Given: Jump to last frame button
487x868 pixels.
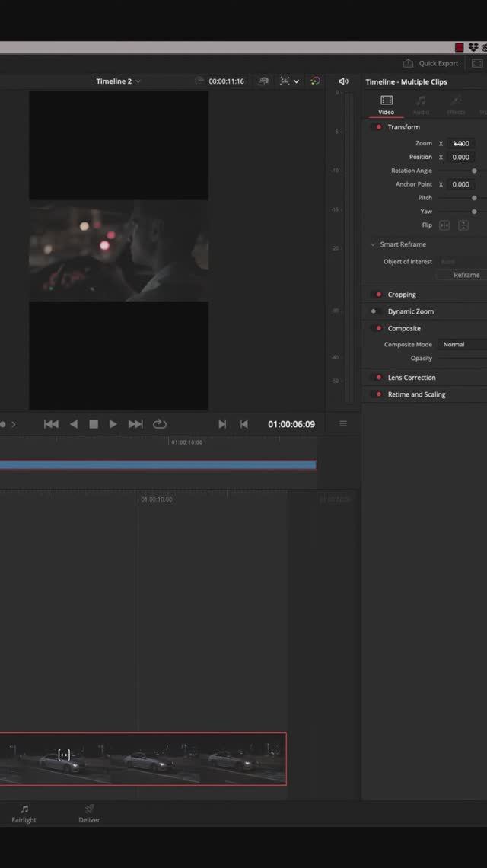Looking at the screenshot, I should coord(135,424).
